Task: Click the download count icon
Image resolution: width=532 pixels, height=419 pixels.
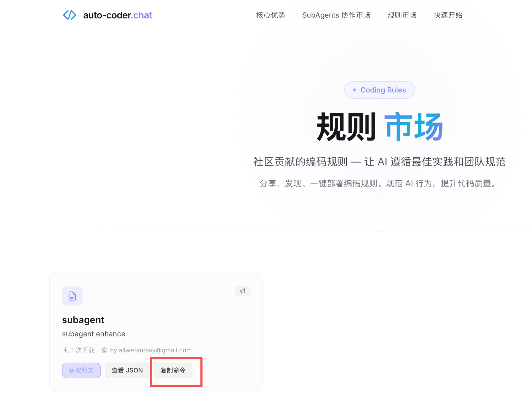Action: (65, 350)
